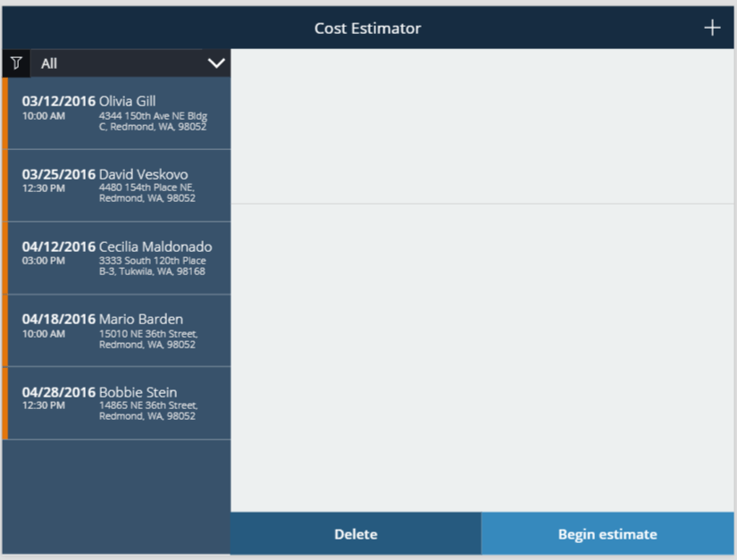Click the 04/18/2016 date text
This screenshot has width=737, height=560.
(59, 319)
